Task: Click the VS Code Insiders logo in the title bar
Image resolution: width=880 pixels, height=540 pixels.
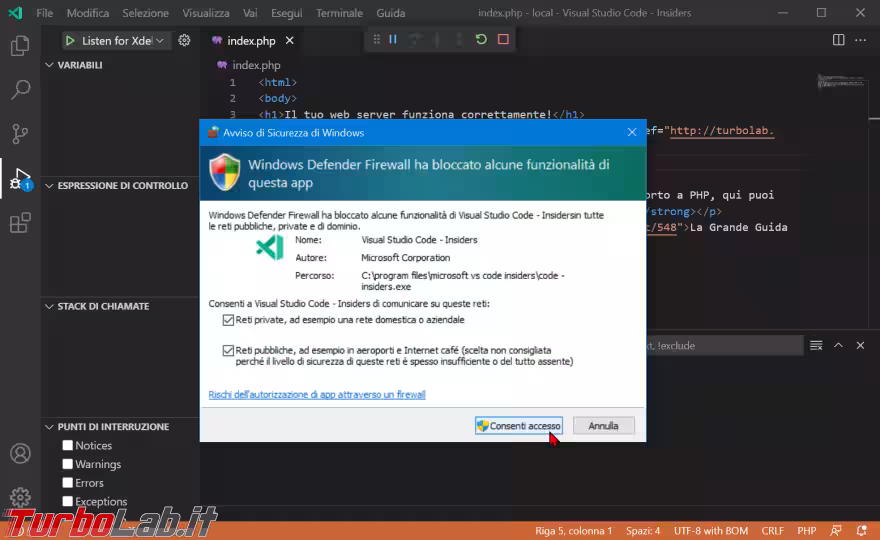Action: tap(15, 12)
